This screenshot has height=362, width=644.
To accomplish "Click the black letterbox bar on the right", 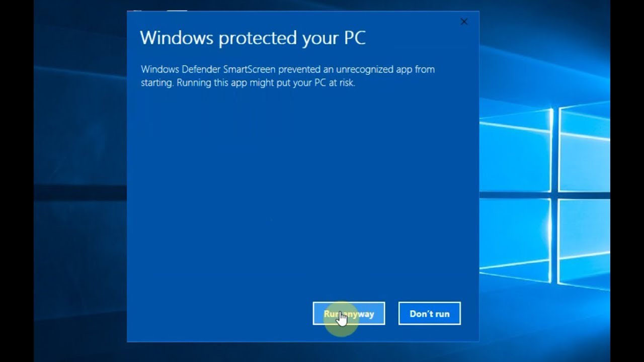I will point(627,181).
